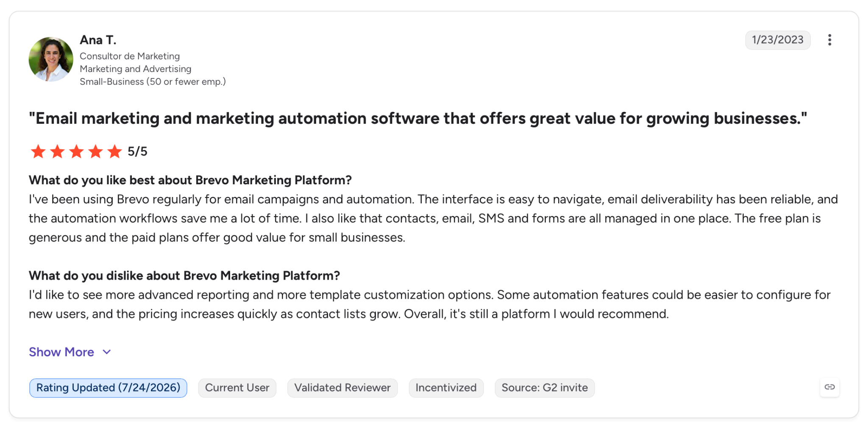Click the Marketing and Advertising industry text
Viewport: 868px width, 422px height.
[x=136, y=69]
